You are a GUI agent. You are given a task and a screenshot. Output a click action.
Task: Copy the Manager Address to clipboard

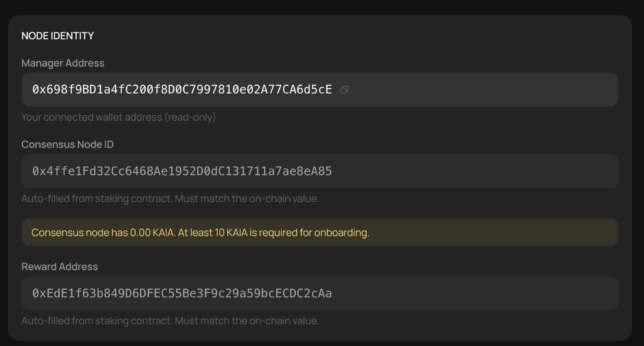(344, 90)
